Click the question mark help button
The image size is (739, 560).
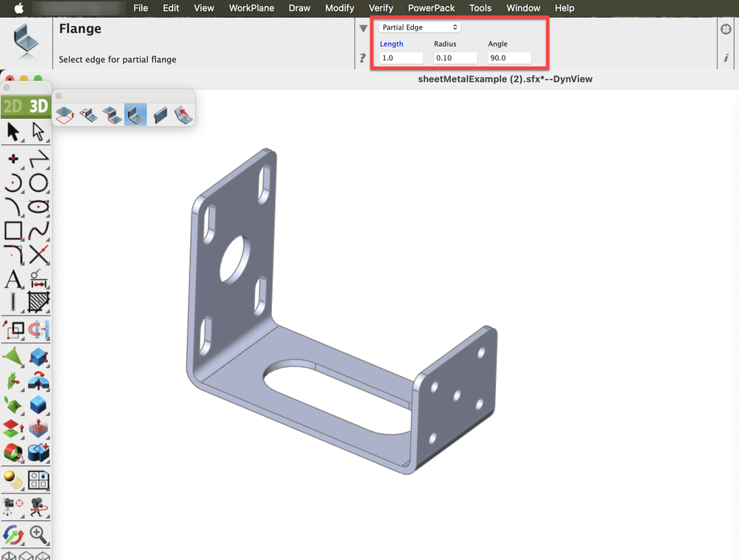(x=363, y=58)
